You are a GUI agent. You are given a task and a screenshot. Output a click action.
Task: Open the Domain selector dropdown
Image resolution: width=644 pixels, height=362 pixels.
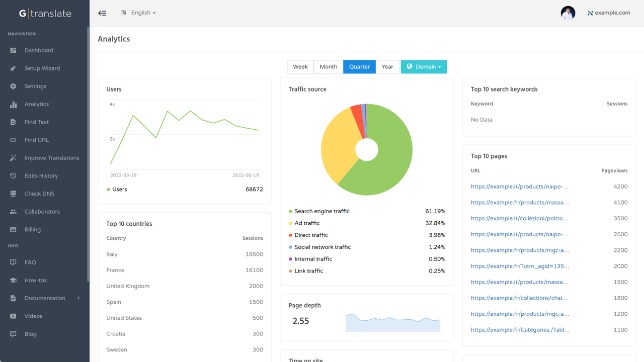[424, 66]
